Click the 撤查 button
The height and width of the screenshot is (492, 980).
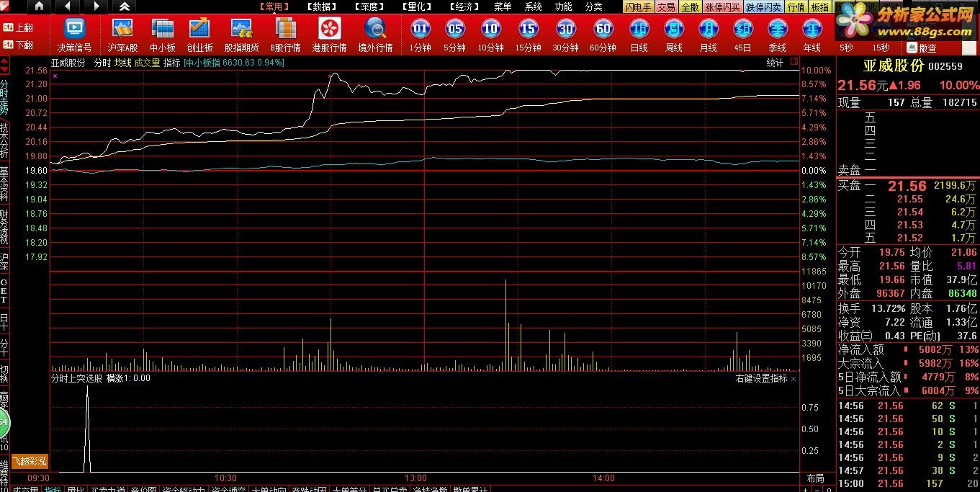[922, 48]
